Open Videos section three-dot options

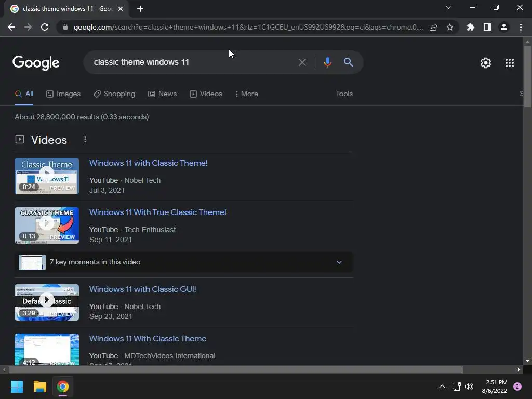[x=85, y=139]
